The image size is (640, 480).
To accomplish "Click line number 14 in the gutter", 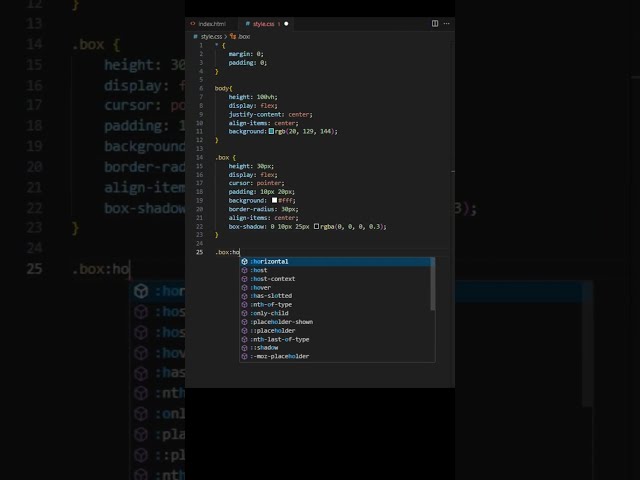I will (200, 158).
